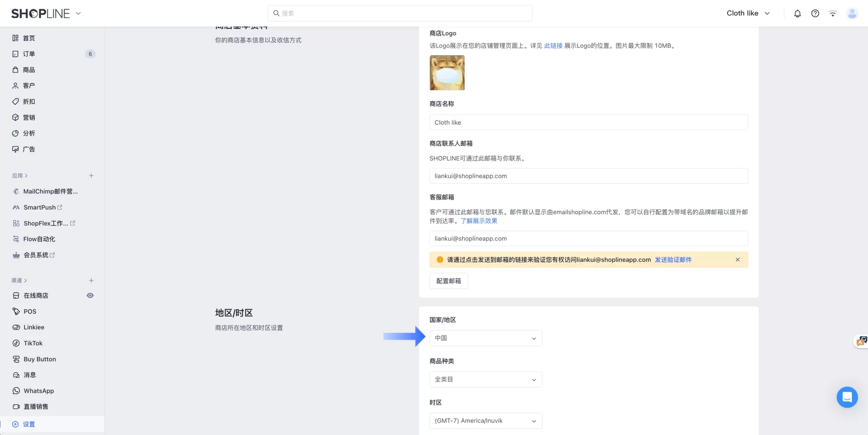868x435 pixels.
Task: Click the SHOPLINE logo
Action: click(40, 14)
